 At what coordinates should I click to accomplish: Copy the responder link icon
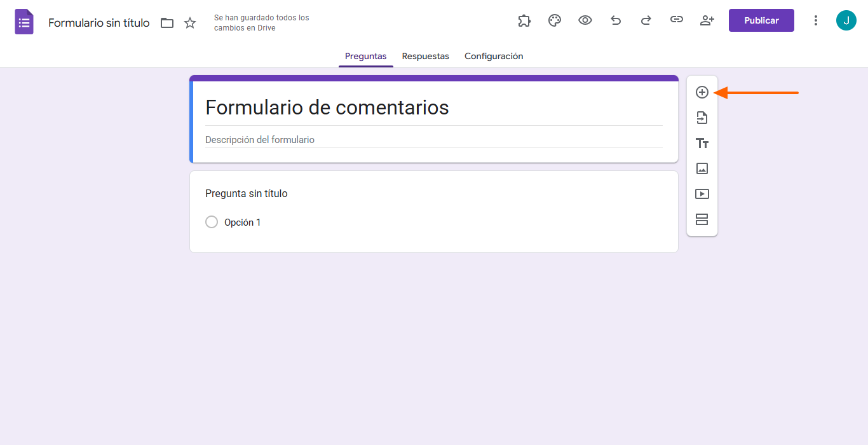[677, 20]
